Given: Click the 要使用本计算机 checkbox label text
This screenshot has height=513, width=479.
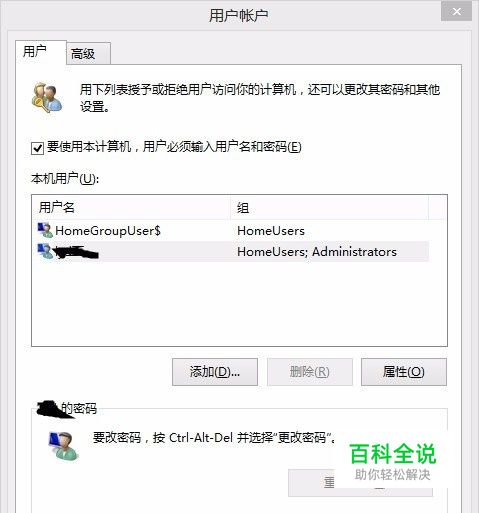Looking at the screenshot, I should click(x=174, y=147).
